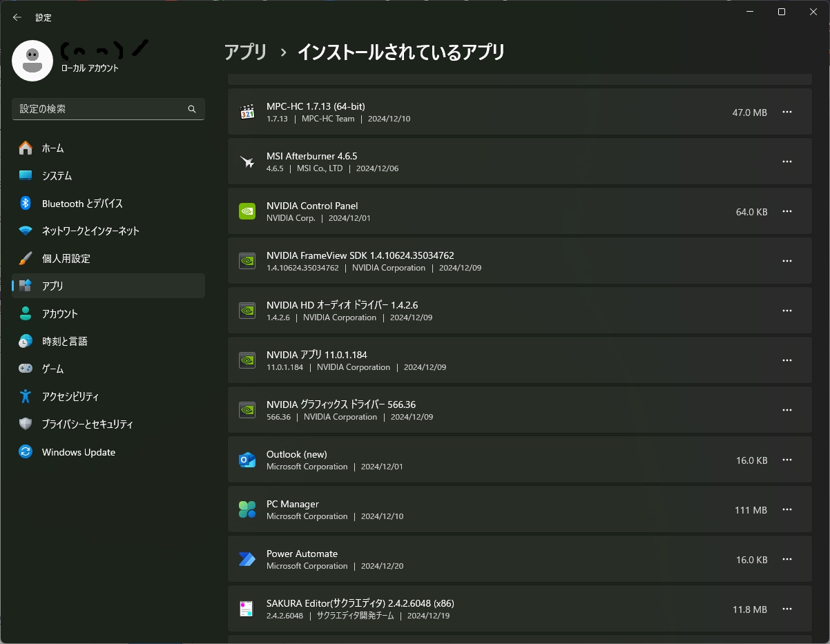This screenshot has height=644, width=830.
Task: Click the NVIDIA HD オーディオ ドライバー icon
Action: pyautogui.click(x=247, y=311)
